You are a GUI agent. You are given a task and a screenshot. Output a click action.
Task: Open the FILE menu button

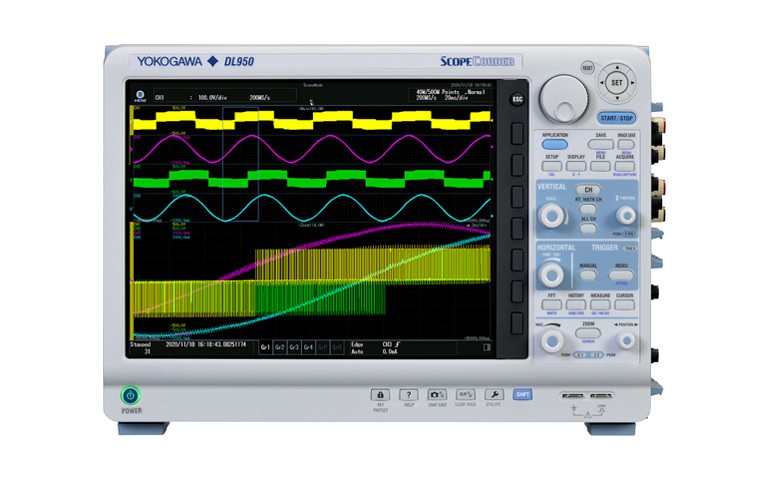pos(600,166)
